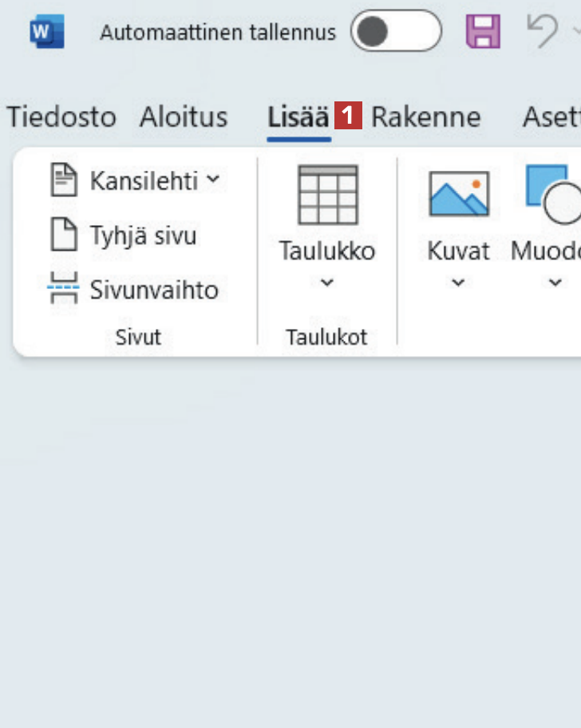Click the Kansilehti cover page icon

point(64,180)
